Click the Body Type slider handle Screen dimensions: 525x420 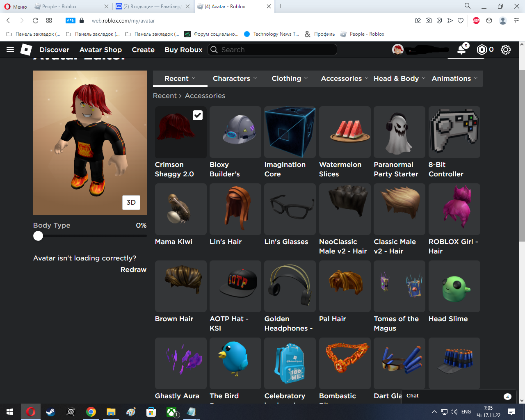[x=38, y=236]
